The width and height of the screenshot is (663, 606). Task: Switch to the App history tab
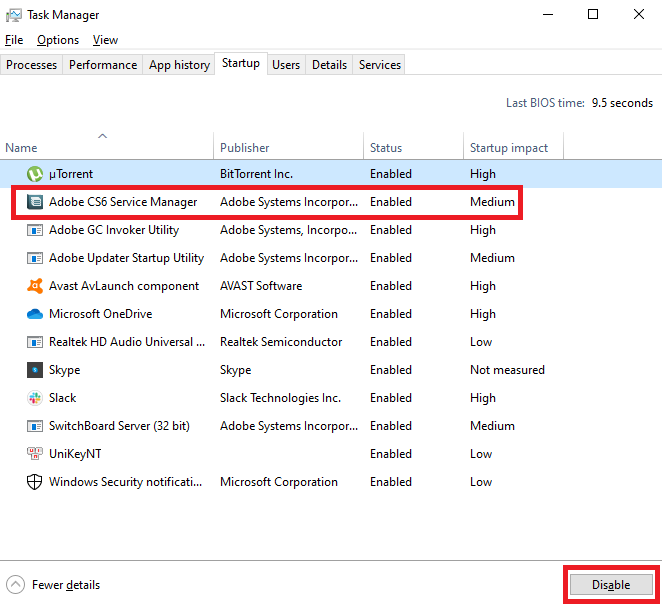179,65
